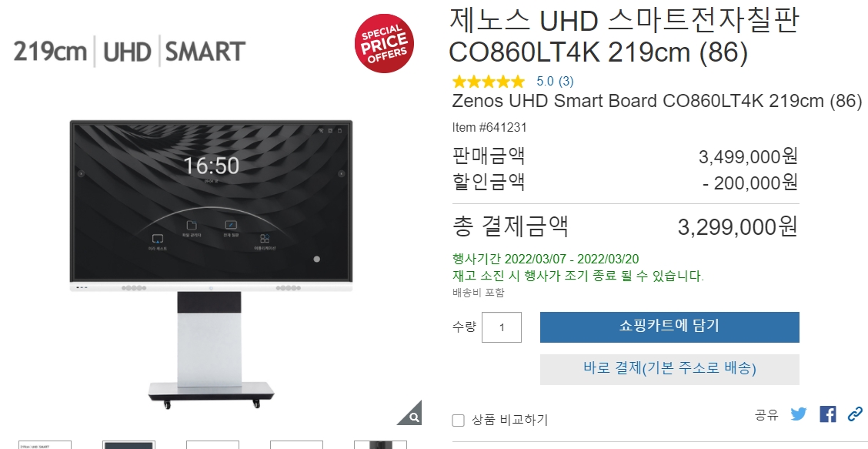868x449 pixels.
Task: Check the 상품 비교하기 checkbox
Action: [x=459, y=421]
